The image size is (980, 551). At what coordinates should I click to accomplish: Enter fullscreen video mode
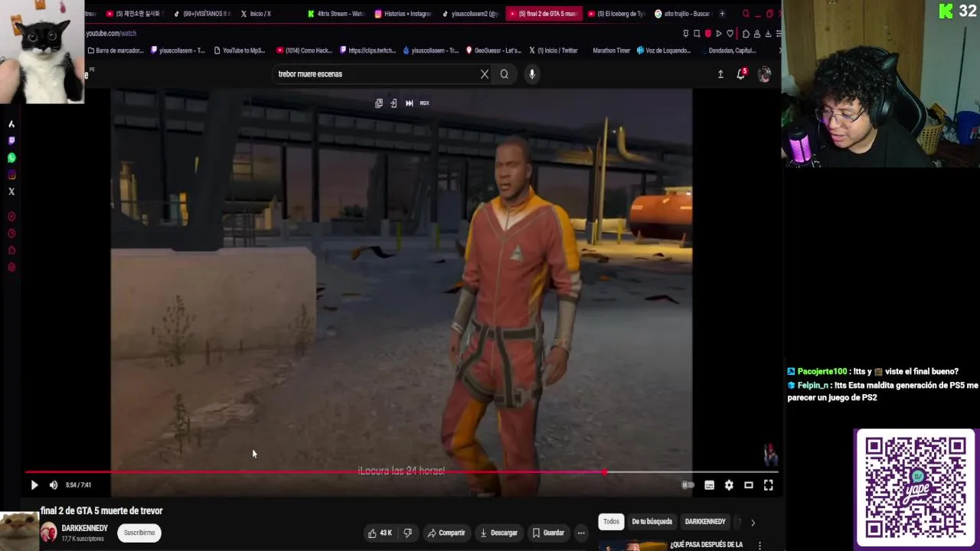(769, 484)
